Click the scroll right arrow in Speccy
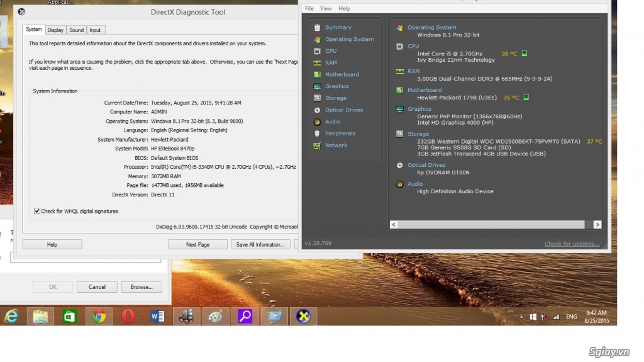Viewport: 644px width, 362px height. tap(597, 225)
